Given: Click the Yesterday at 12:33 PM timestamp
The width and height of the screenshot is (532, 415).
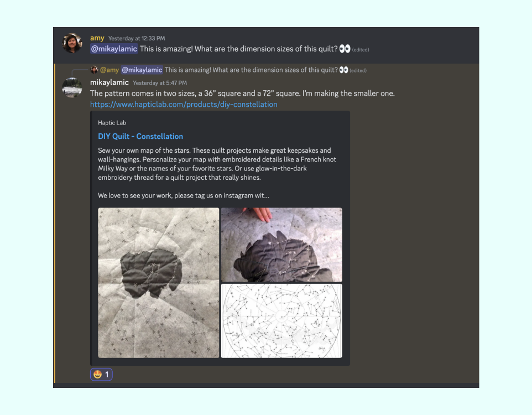Looking at the screenshot, I should [137, 39].
